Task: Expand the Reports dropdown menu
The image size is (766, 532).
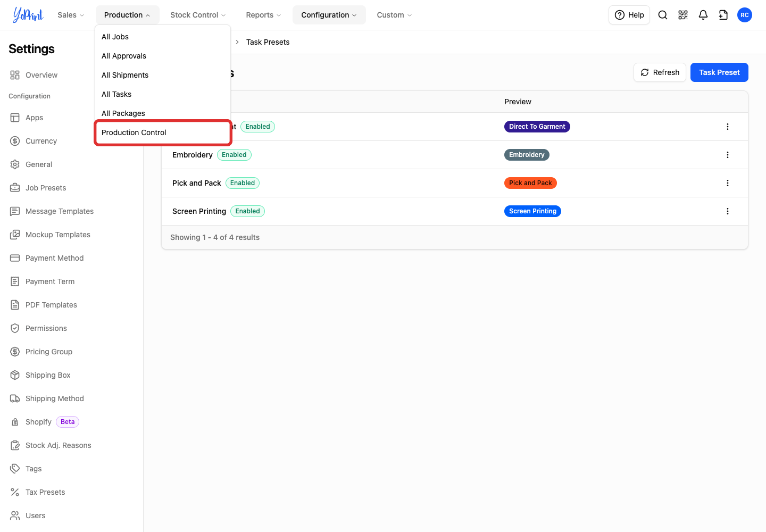Action: pos(263,15)
